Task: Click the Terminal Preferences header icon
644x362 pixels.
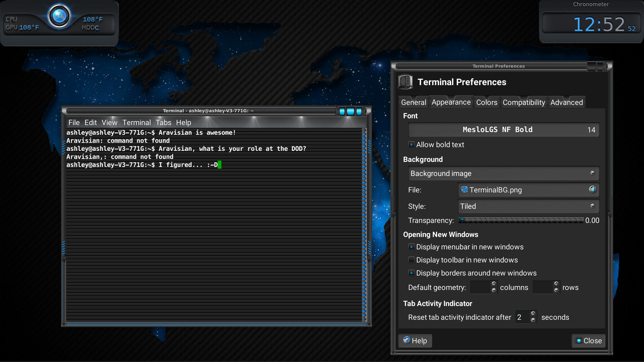Action: click(405, 82)
